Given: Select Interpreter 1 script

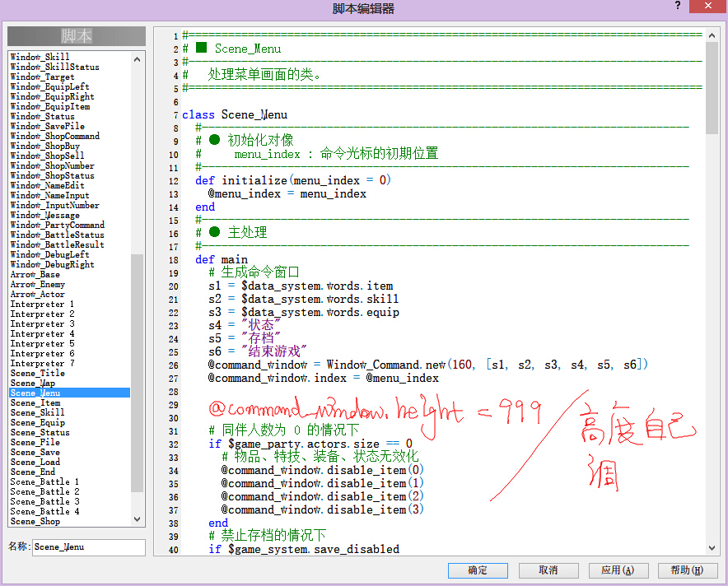Looking at the screenshot, I should tap(42, 305).
